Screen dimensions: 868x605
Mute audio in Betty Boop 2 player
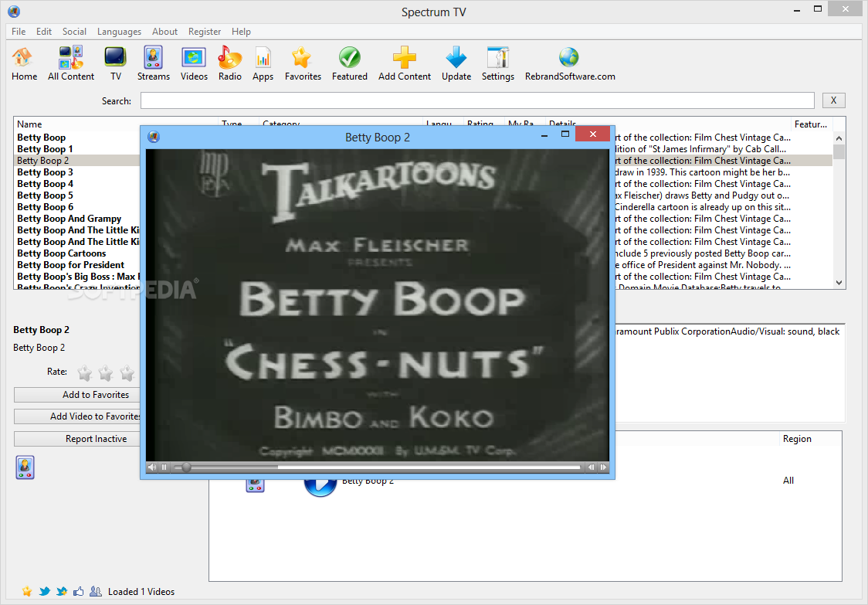[152, 467]
